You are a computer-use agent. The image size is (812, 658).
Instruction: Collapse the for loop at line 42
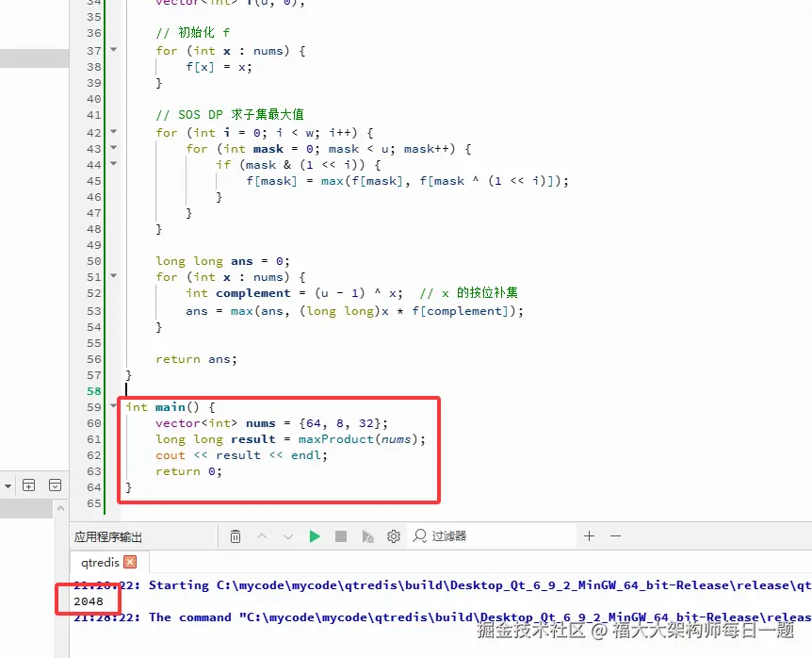click(113, 132)
